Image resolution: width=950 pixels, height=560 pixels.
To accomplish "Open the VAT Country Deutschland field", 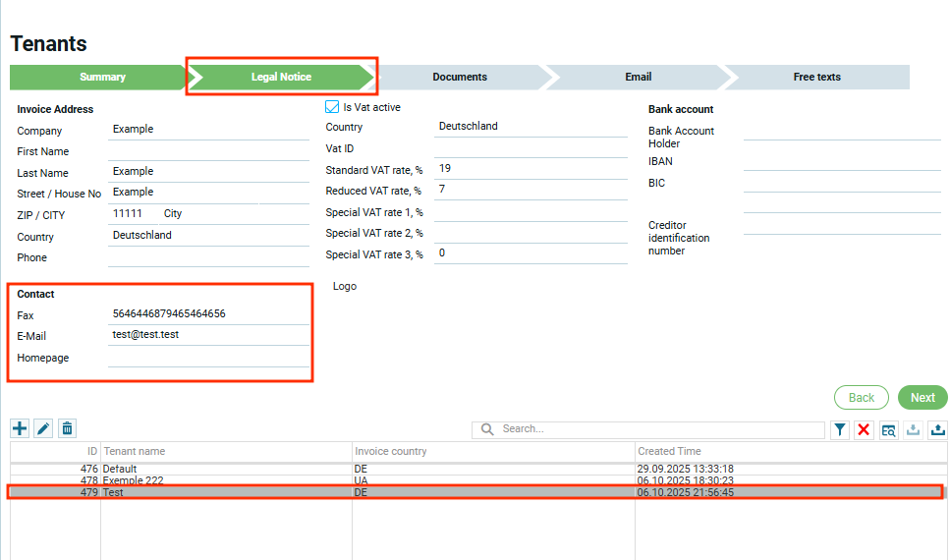I will [530, 127].
